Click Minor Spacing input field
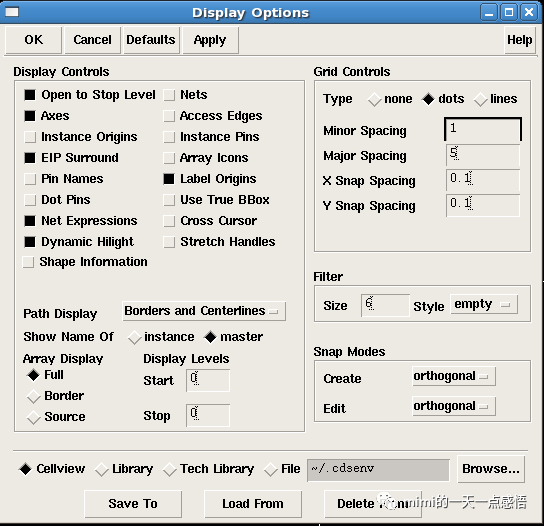This screenshot has height=526, width=544. [x=483, y=129]
